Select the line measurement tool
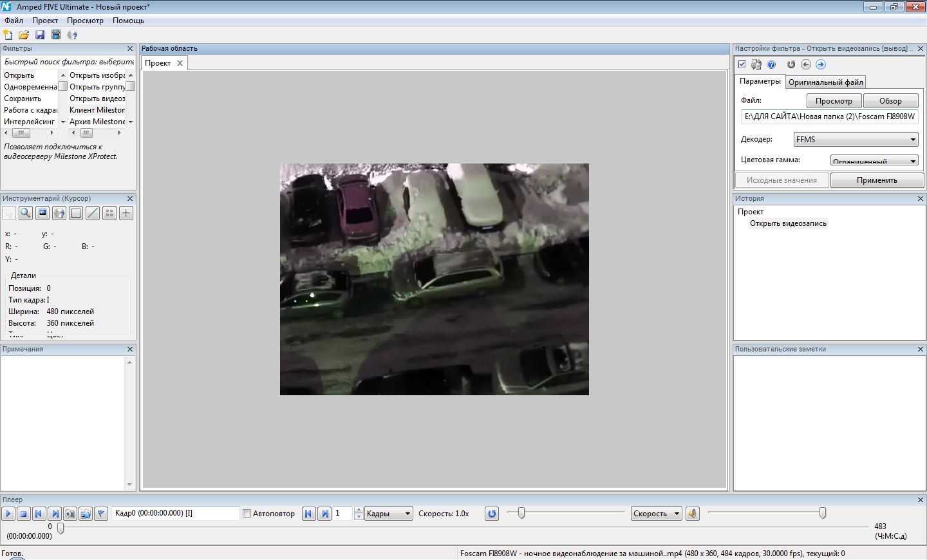 93,213
